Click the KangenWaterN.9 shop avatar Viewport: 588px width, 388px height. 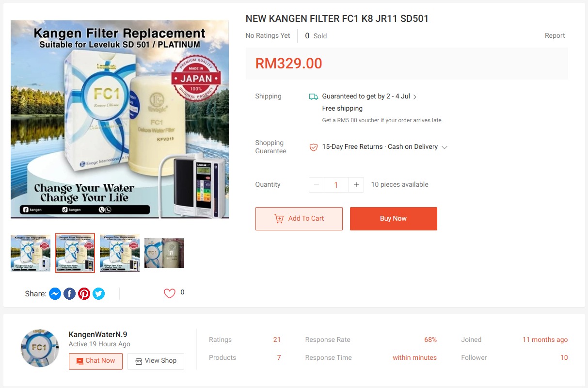[x=40, y=348]
